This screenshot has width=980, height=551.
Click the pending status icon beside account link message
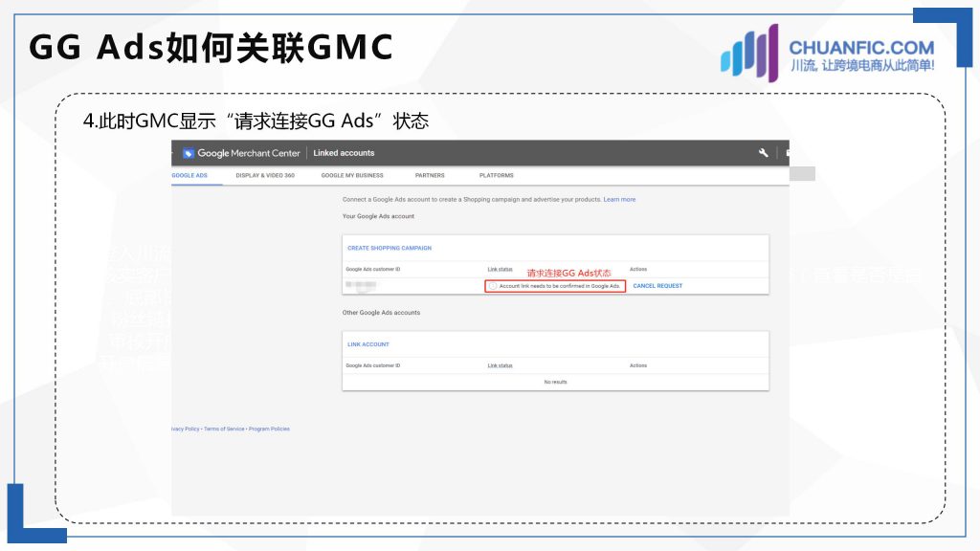[493, 286]
